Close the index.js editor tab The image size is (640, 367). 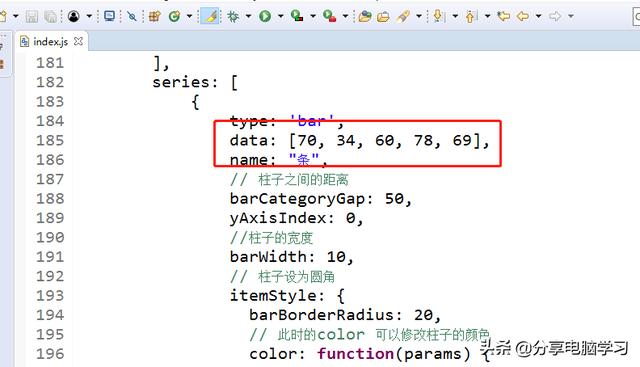coord(78,41)
